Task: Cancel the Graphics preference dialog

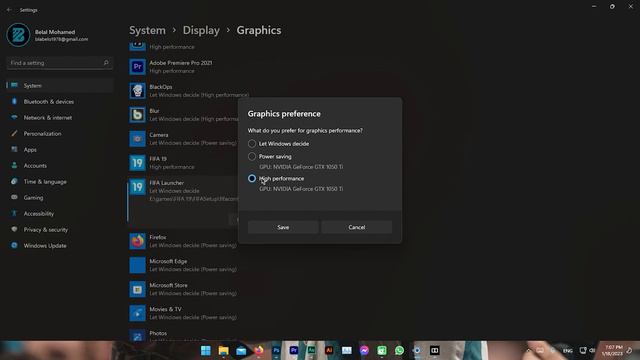Action: (x=357, y=227)
